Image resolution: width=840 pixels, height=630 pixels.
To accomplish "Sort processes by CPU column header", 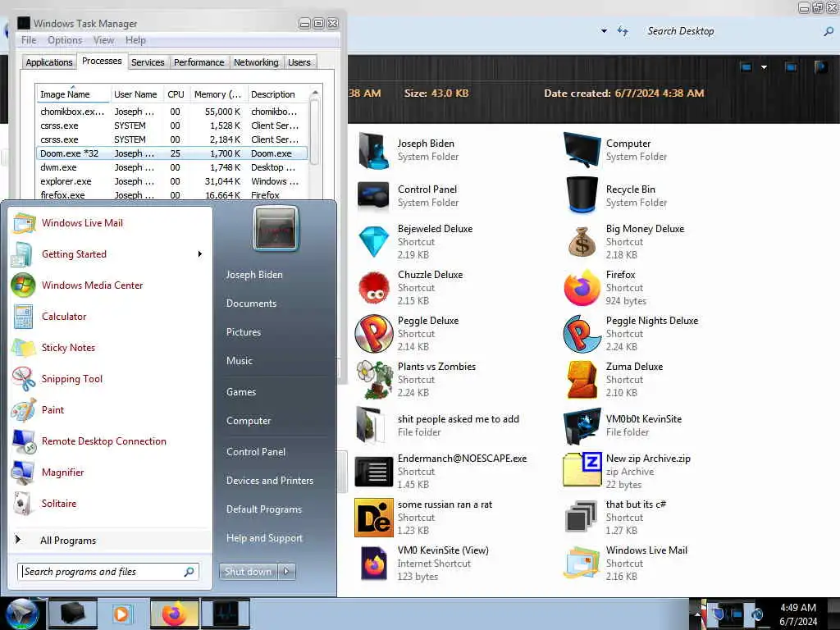I will (176, 94).
